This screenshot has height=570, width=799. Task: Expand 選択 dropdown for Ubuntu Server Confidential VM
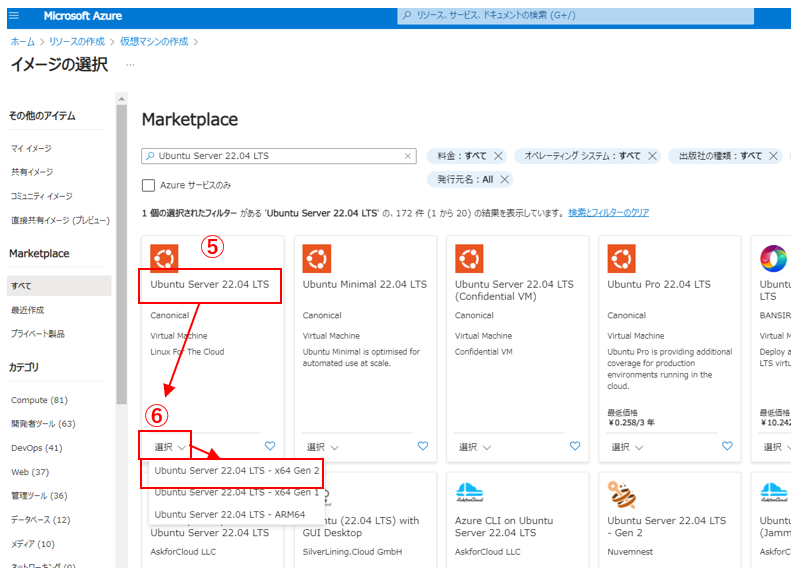pos(474,447)
